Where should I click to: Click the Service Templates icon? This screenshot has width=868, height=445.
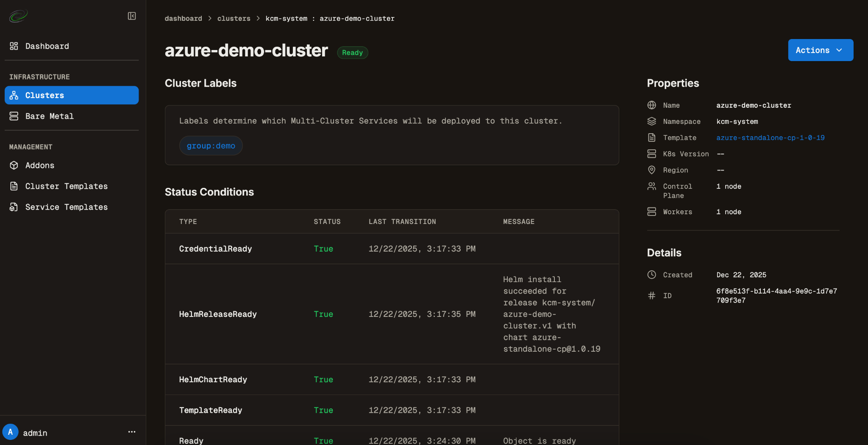tap(14, 207)
